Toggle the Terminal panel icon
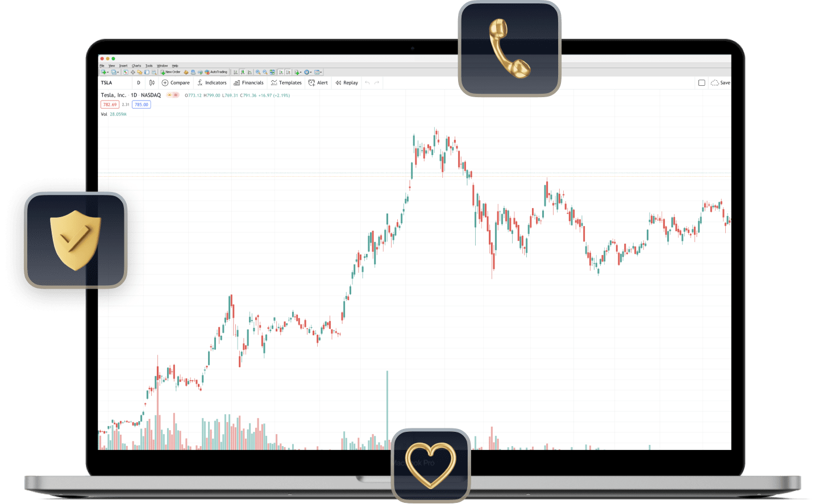Image resolution: width=815 pixels, height=504 pixels. [147, 72]
